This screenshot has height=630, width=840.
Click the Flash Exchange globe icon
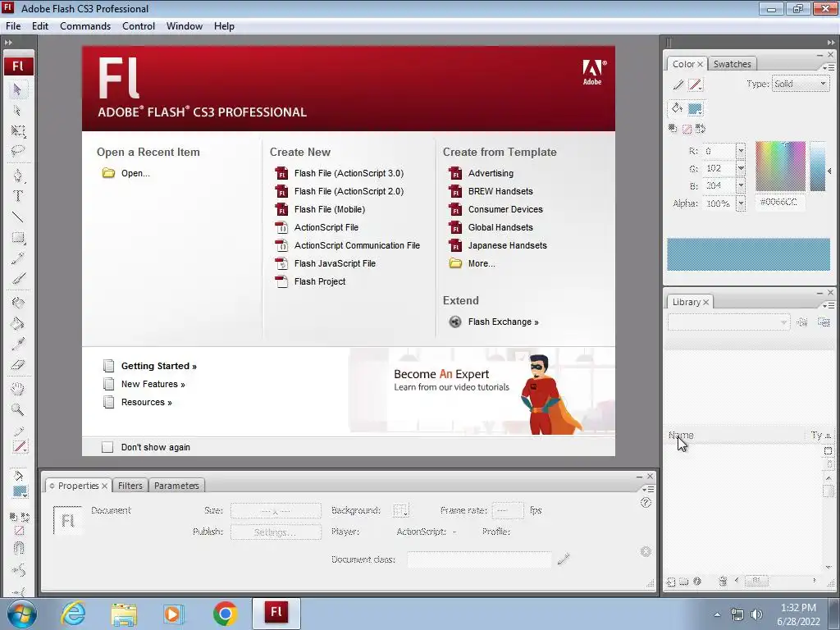(x=454, y=322)
